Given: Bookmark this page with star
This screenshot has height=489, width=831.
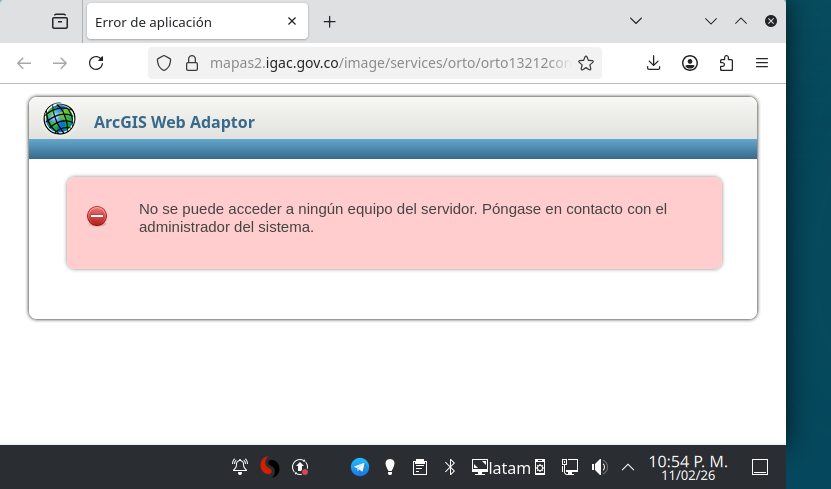Looking at the screenshot, I should (586, 63).
